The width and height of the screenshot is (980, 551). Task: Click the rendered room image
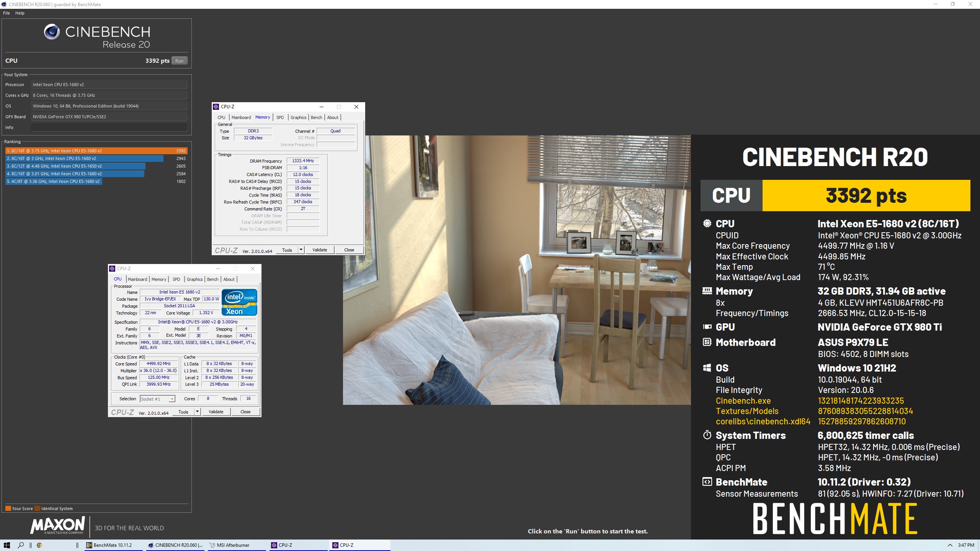pyautogui.click(x=517, y=270)
